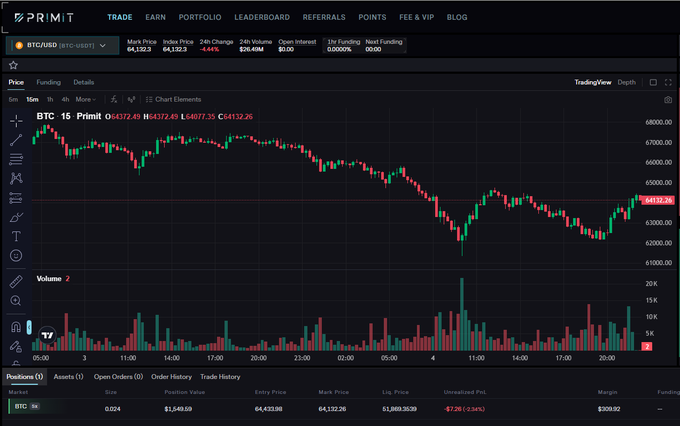Select the 4h timeframe
Image resolution: width=680 pixels, height=426 pixels.
(x=65, y=99)
